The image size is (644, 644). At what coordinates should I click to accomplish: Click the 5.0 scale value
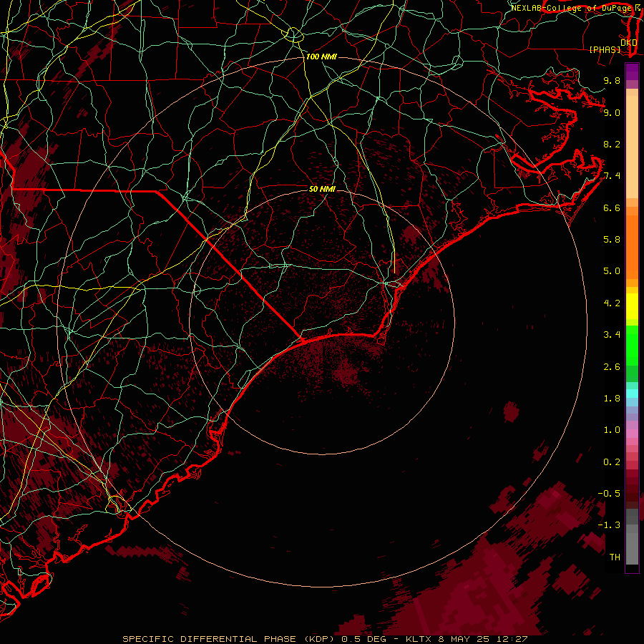pyautogui.click(x=612, y=271)
